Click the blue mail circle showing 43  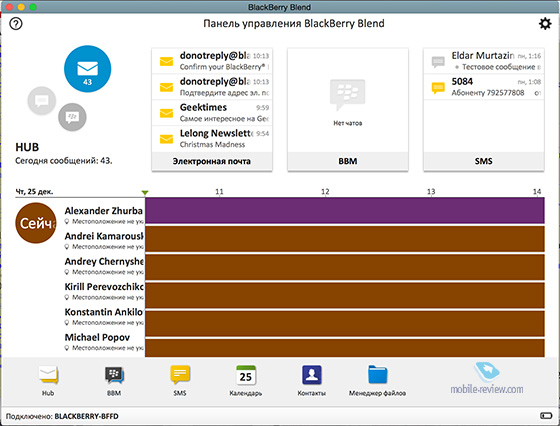(x=88, y=69)
